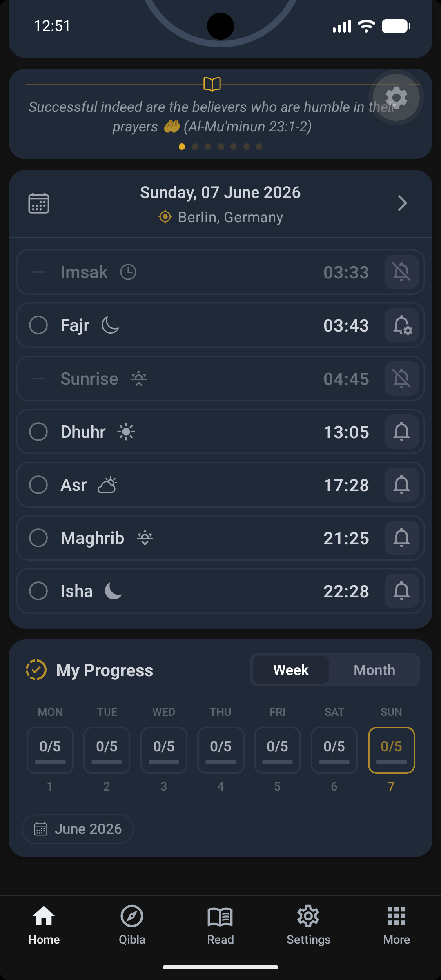Tap the floating gear settings button
Image resolution: width=441 pixels, height=980 pixels.
[396, 97]
